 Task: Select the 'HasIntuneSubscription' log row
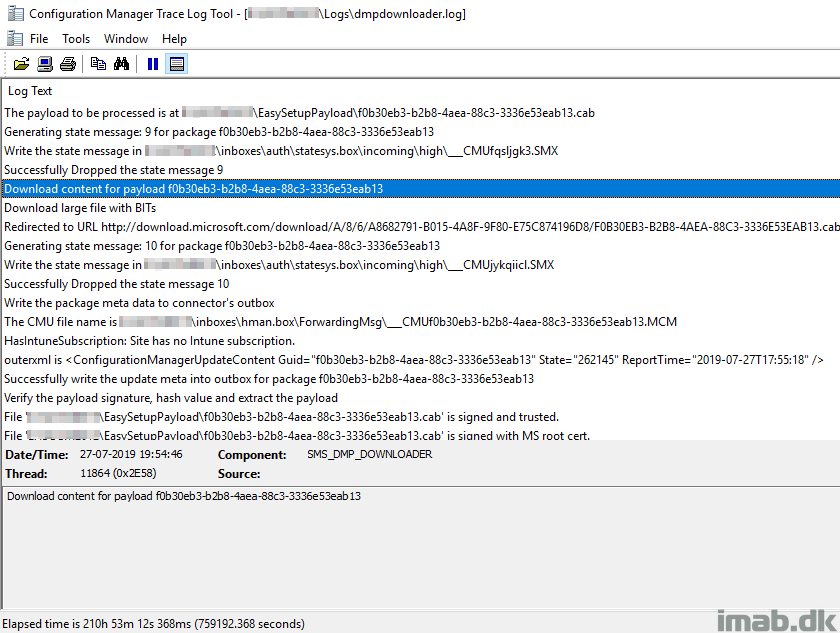421,341
